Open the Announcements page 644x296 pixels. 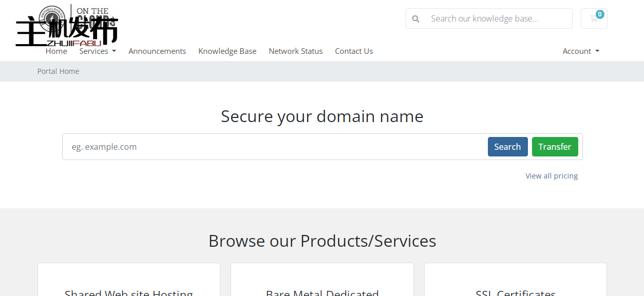pyautogui.click(x=157, y=51)
